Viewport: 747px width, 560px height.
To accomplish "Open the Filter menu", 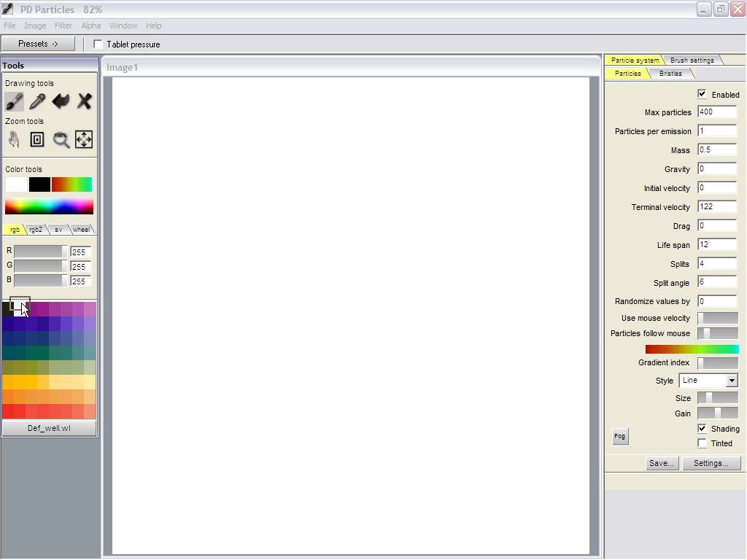I will click(x=63, y=26).
